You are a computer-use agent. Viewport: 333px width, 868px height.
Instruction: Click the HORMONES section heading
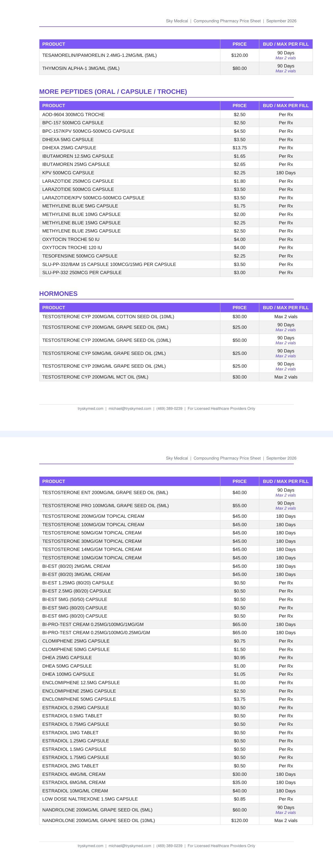tap(58, 293)
